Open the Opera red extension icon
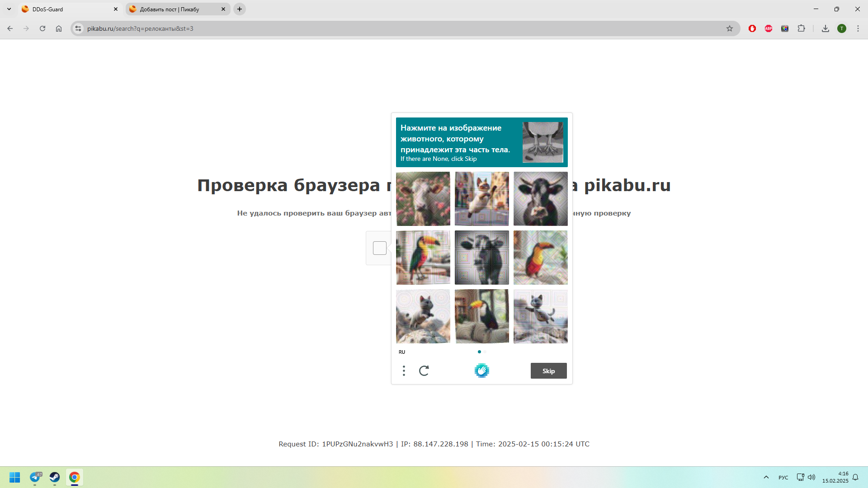 click(x=752, y=28)
